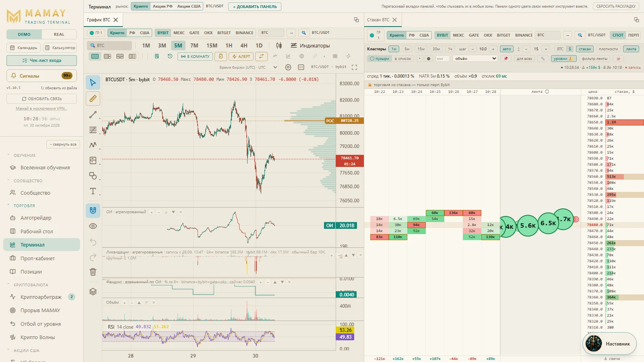
Task: Enable the magnet snap tool
Action: click(93, 210)
